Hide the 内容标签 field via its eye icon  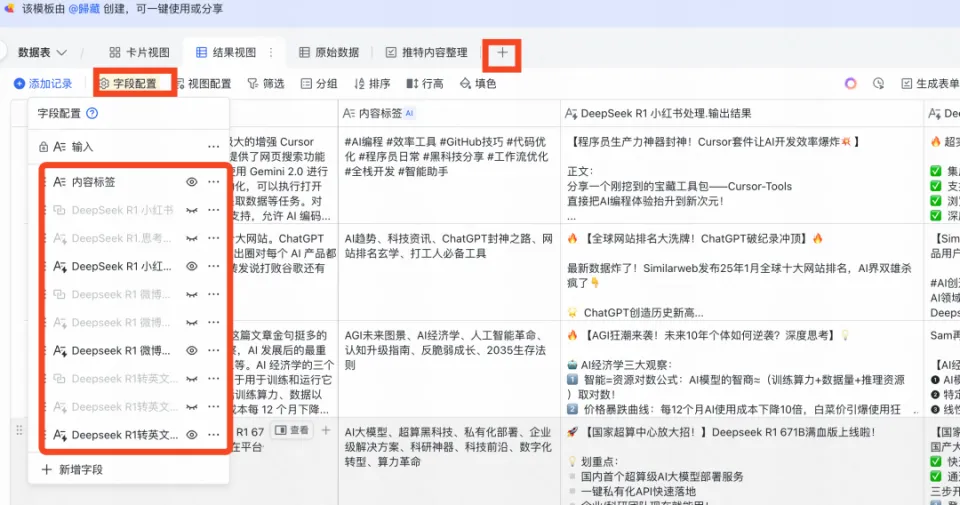click(x=192, y=182)
